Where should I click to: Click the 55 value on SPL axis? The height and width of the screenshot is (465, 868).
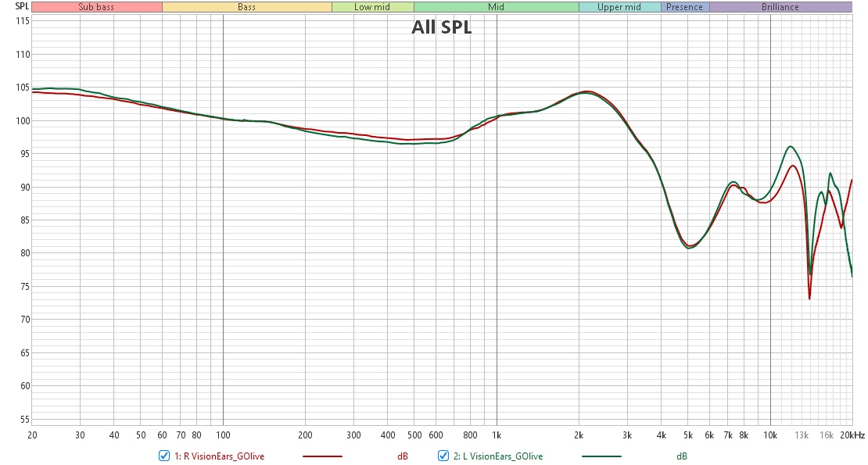[25, 419]
